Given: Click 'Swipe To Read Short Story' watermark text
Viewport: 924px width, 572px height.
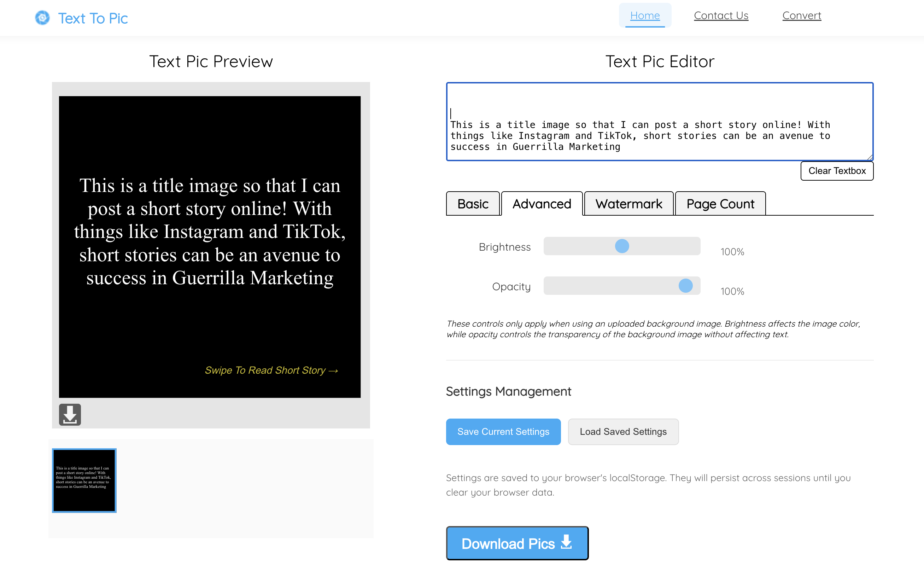Looking at the screenshot, I should 271,370.
